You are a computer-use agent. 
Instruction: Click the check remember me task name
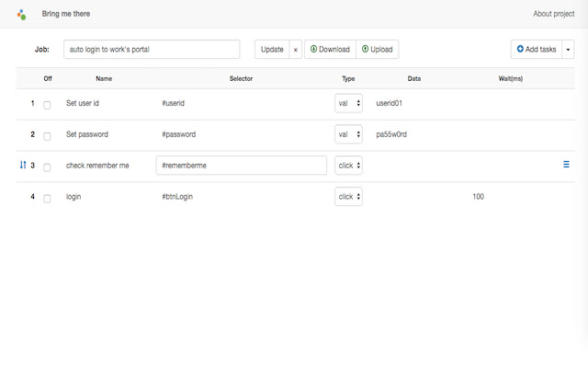coord(97,166)
